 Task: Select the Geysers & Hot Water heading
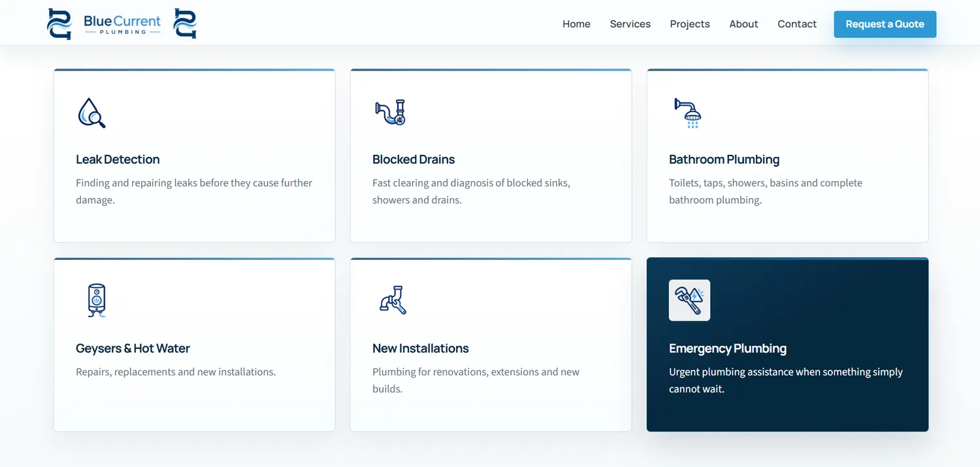[133, 348]
